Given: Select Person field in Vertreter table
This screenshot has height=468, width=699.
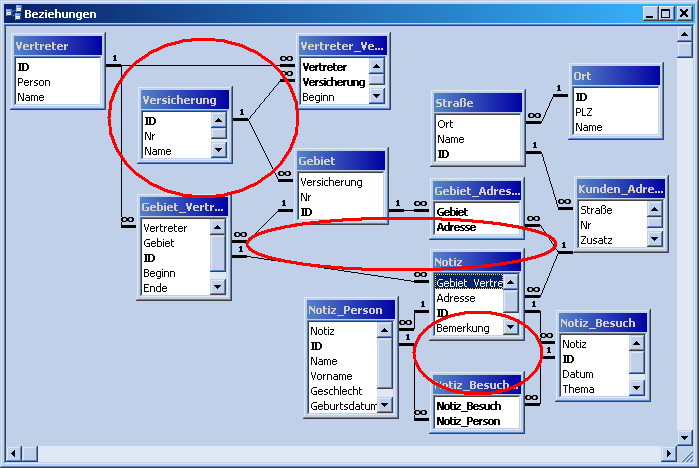Looking at the screenshot, I should pos(34,82).
